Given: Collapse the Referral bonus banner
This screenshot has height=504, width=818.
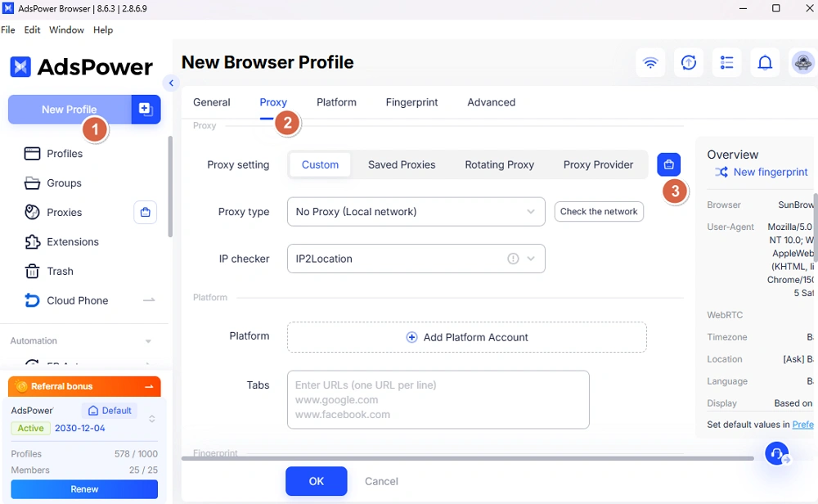Looking at the screenshot, I should [149, 387].
